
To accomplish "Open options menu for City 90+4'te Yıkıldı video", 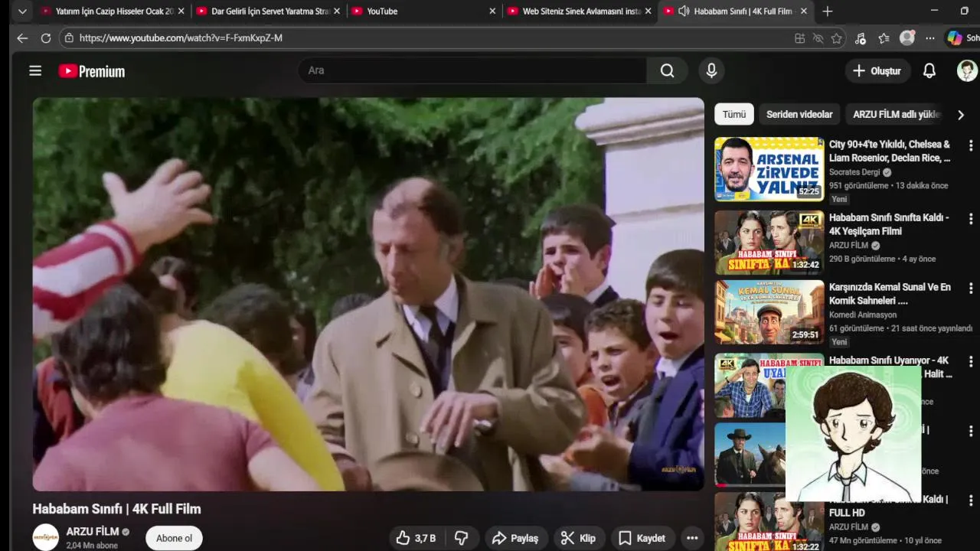I will (x=971, y=145).
